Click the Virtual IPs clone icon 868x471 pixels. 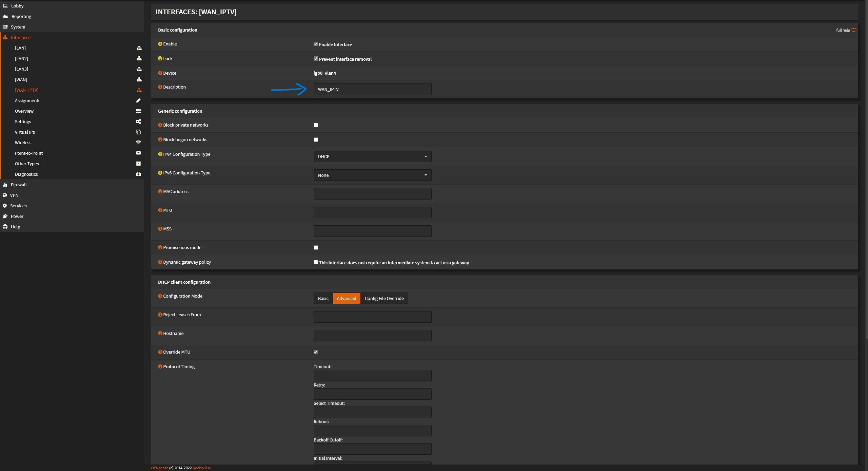(138, 132)
